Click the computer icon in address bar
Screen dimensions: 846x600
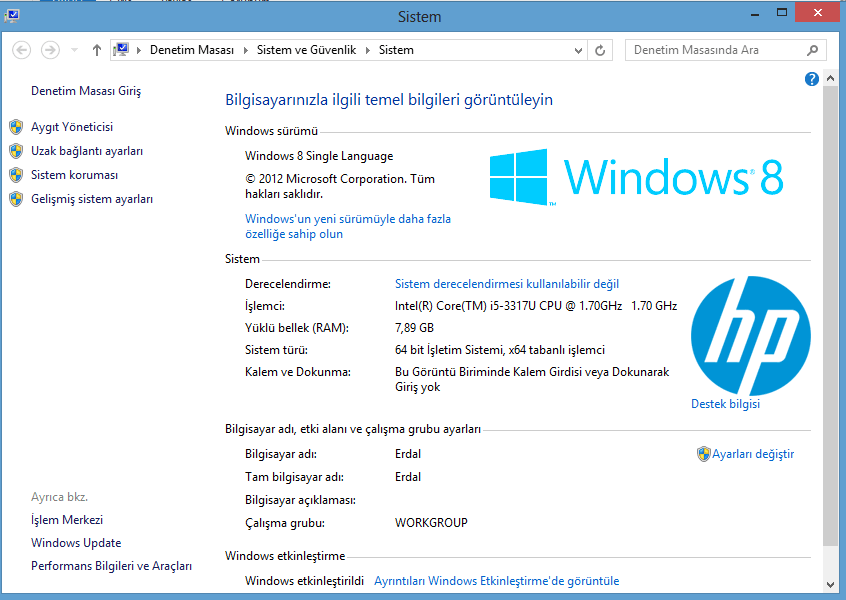[x=121, y=50]
